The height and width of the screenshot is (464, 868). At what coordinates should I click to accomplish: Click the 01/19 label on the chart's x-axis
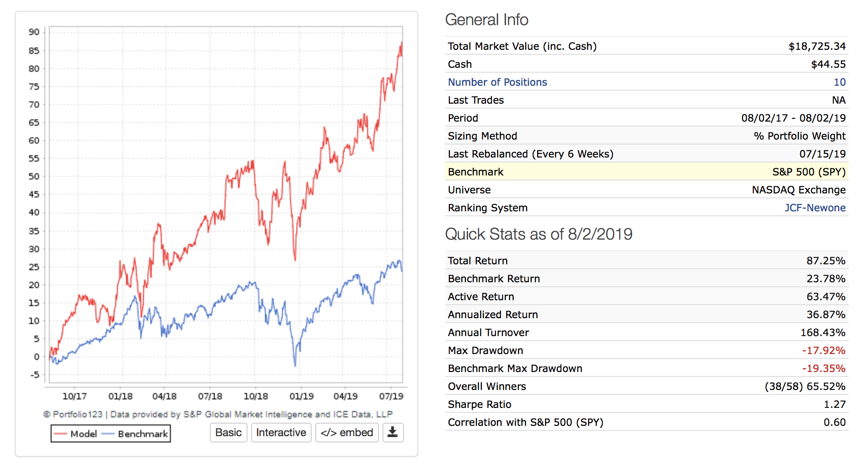click(x=301, y=396)
